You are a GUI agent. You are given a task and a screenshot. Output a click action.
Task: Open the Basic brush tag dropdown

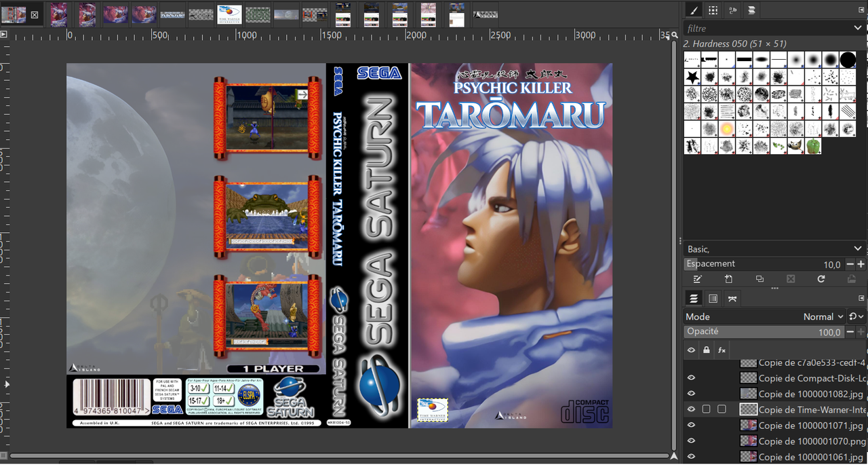pos(774,249)
